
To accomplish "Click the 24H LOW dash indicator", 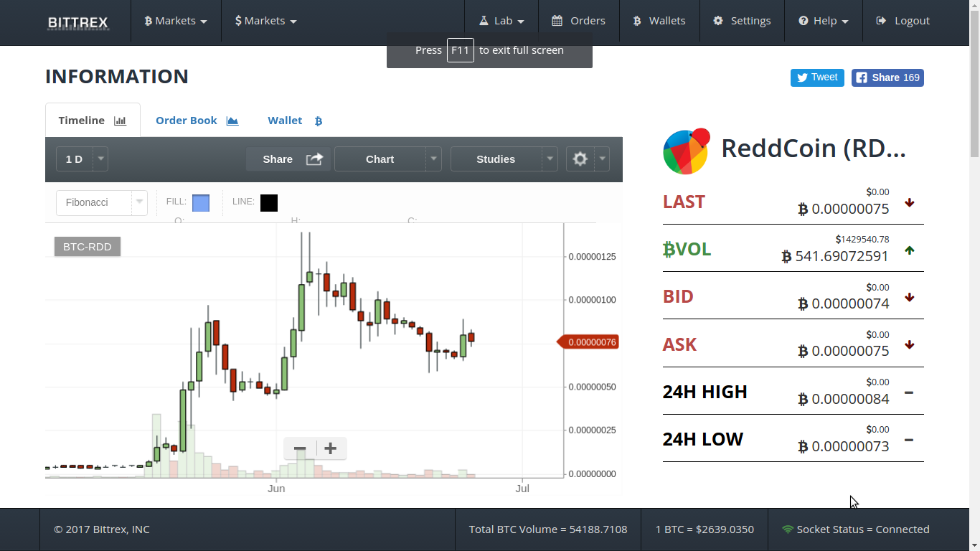I will coord(909,440).
